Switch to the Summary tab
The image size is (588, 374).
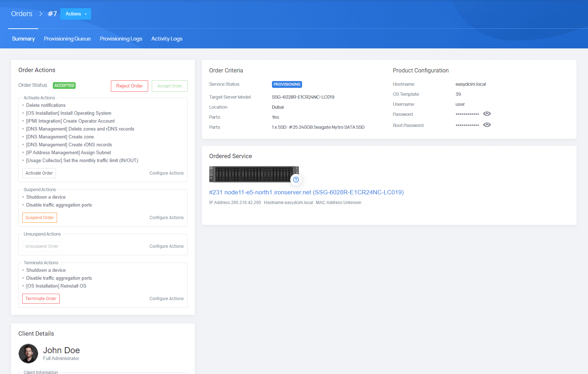[x=23, y=39]
